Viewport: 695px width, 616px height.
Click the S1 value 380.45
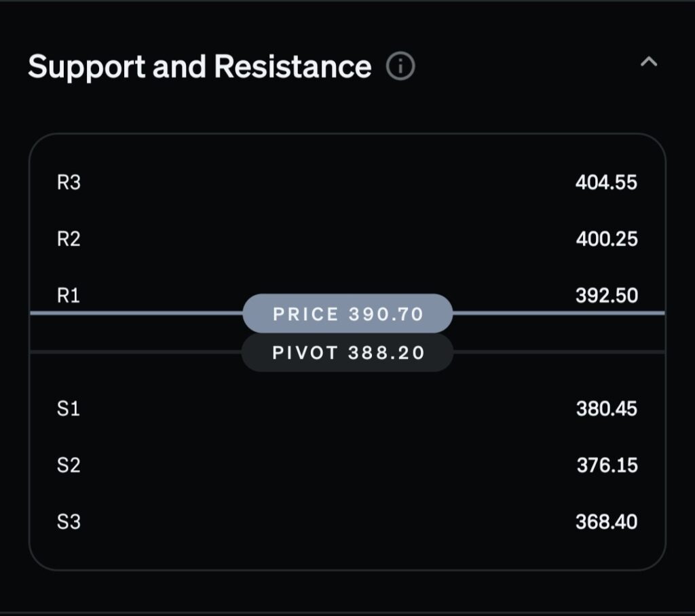point(606,408)
